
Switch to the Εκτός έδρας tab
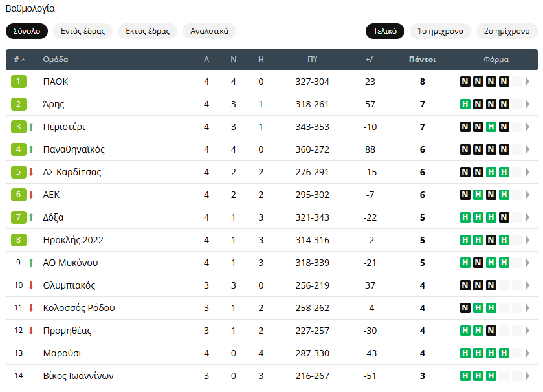(148, 31)
